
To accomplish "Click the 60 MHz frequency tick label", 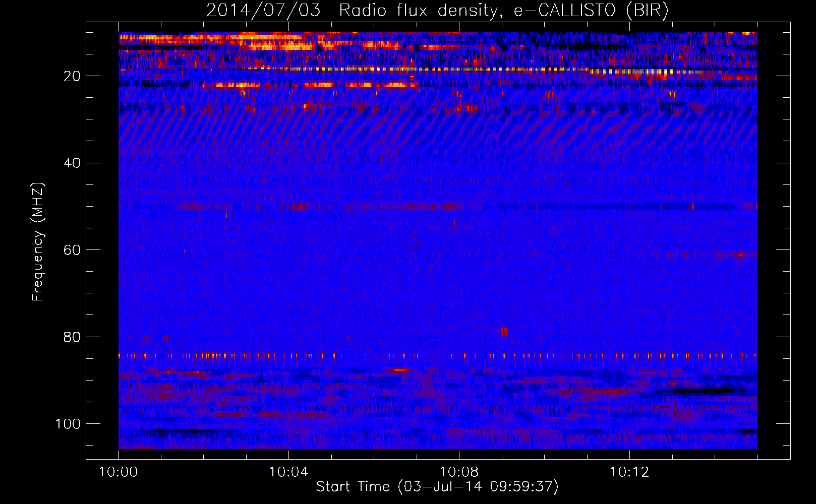I will 72,250.
